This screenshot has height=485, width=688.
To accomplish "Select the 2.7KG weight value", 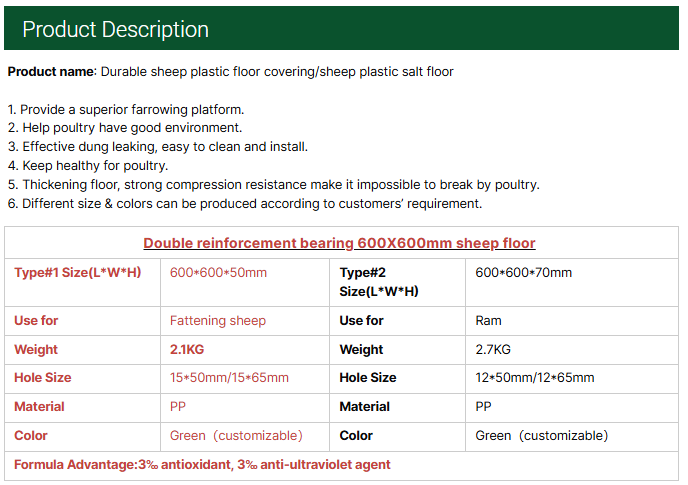I will [493, 350].
